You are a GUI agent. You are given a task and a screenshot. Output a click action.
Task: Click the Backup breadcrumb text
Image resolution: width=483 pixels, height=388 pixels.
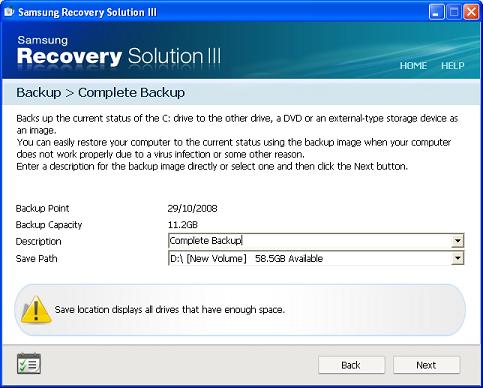point(39,92)
